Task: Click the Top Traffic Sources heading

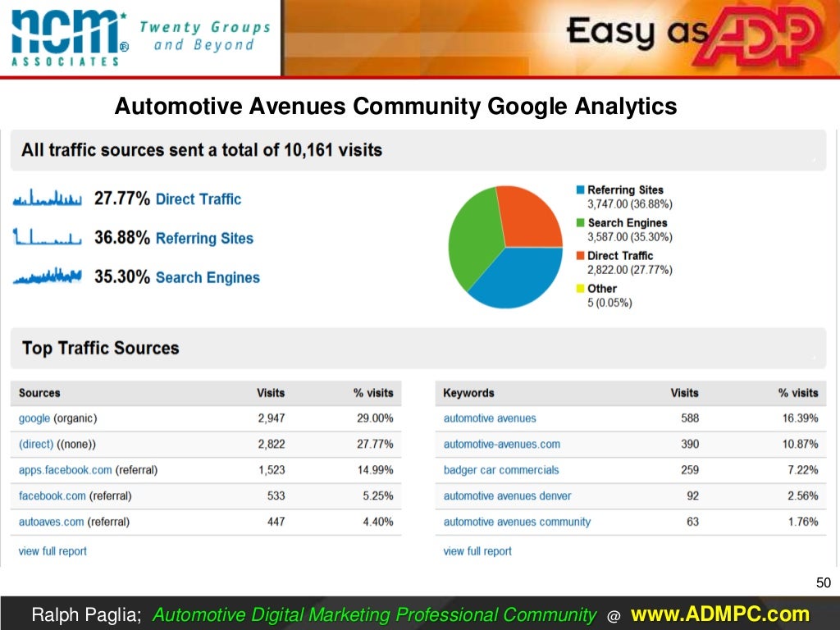Action: coord(101,348)
